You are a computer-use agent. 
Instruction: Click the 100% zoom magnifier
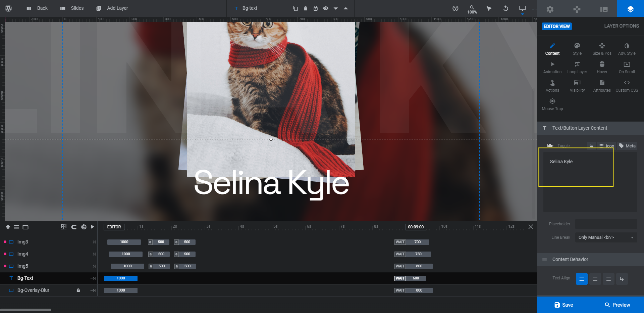point(472,9)
